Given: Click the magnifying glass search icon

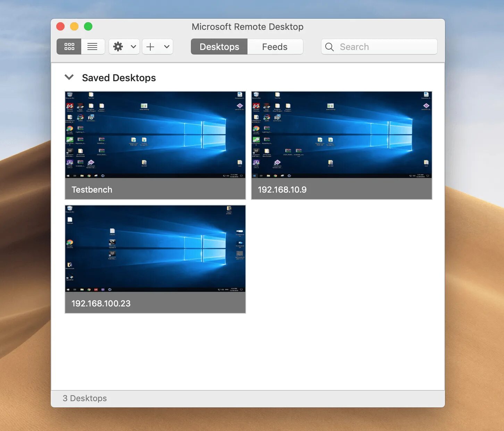Looking at the screenshot, I should point(329,47).
